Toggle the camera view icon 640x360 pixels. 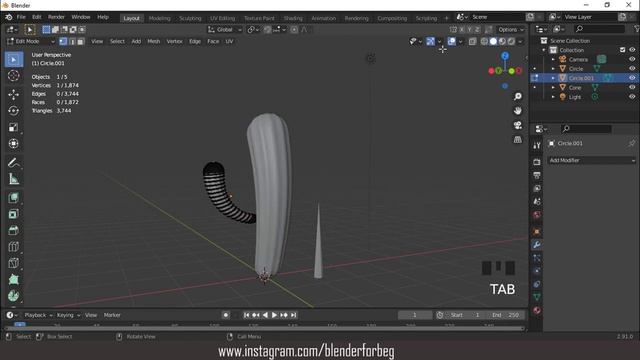tap(518, 125)
